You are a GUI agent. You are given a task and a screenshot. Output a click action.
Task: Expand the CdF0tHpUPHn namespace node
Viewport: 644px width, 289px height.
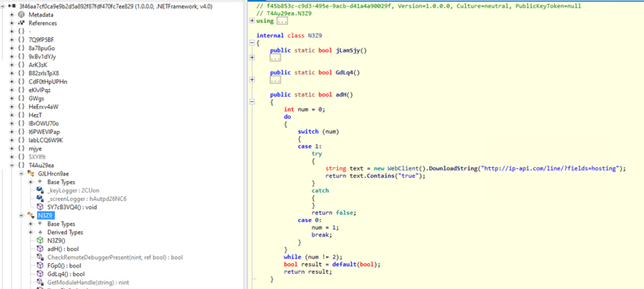(12, 81)
